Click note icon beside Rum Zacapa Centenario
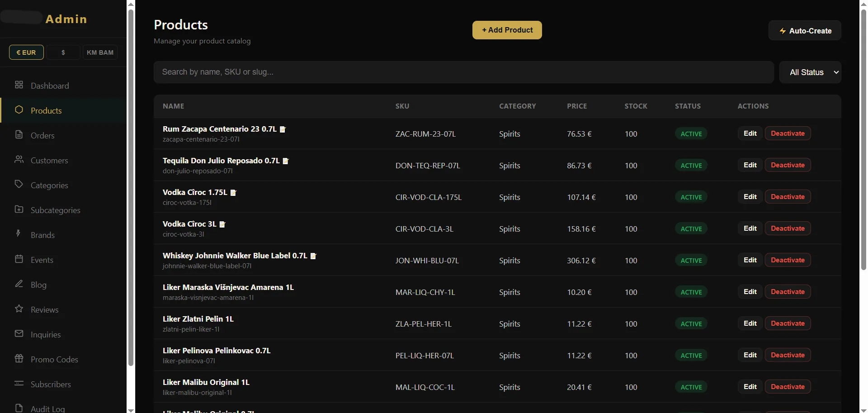This screenshot has width=868, height=413. [x=283, y=129]
